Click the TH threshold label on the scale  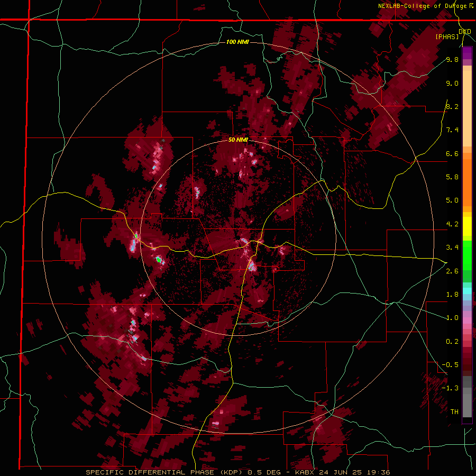pyautogui.click(x=454, y=411)
